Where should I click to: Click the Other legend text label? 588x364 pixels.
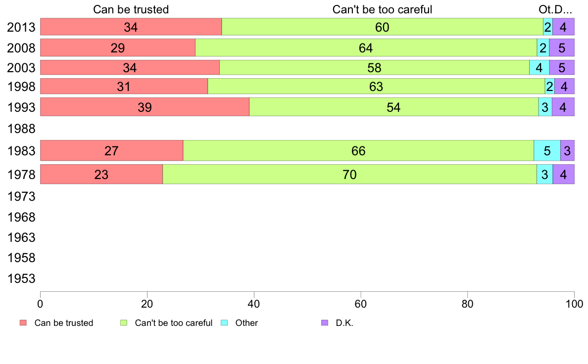(x=246, y=323)
